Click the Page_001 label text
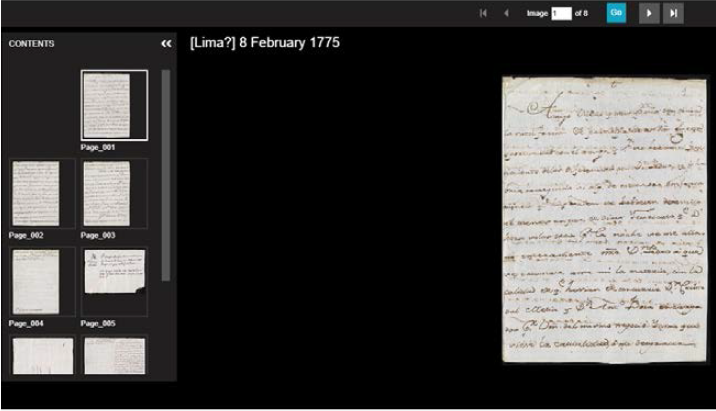This screenshot has height=411, width=716. (x=98, y=147)
